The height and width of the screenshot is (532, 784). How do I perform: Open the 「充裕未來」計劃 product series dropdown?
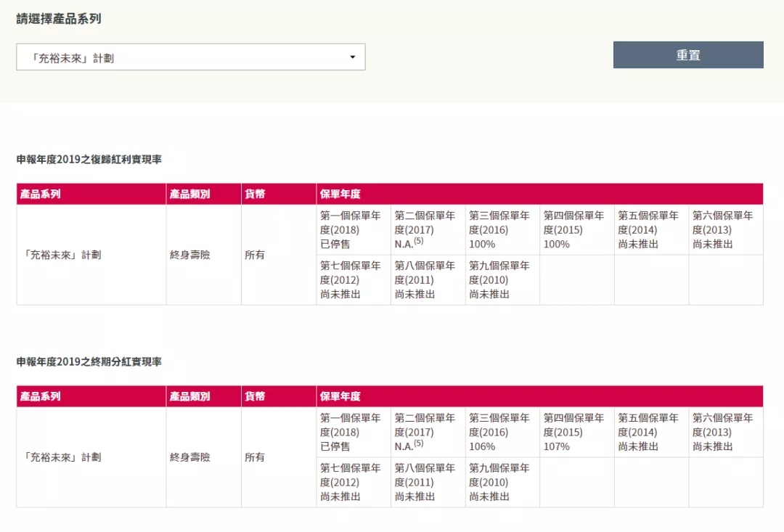[190, 57]
